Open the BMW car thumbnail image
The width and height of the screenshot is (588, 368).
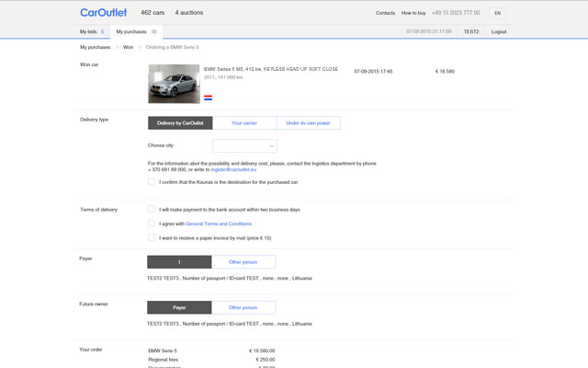(173, 84)
